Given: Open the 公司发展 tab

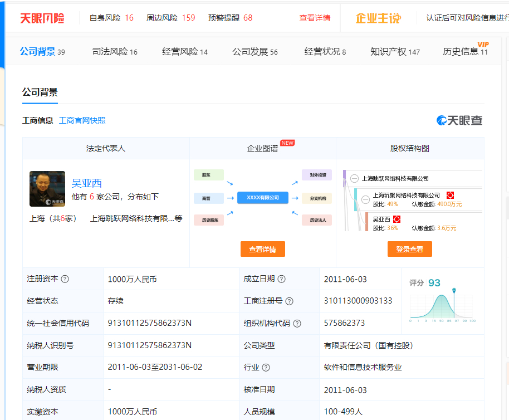Looking at the screenshot, I should pyautogui.click(x=254, y=52).
